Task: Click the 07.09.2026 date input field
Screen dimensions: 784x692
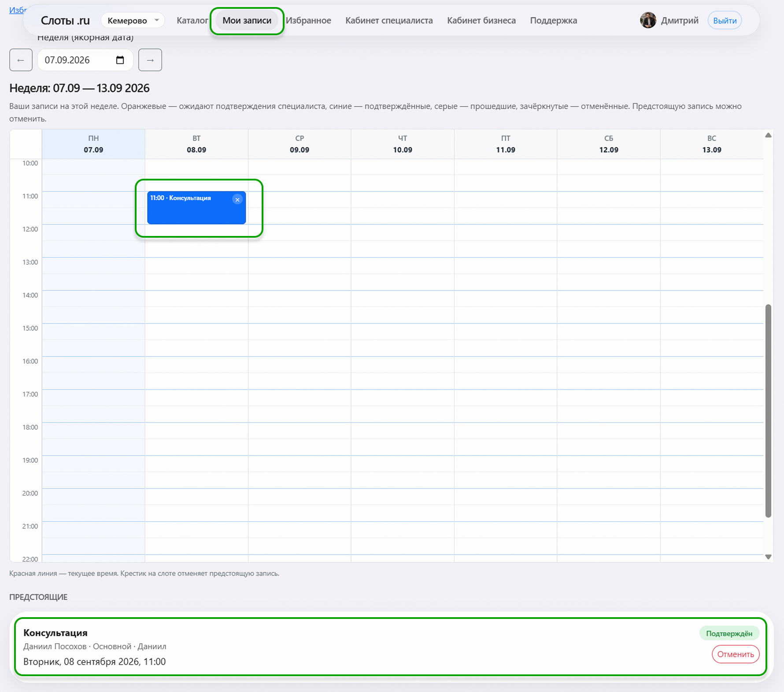Action: (x=85, y=60)
